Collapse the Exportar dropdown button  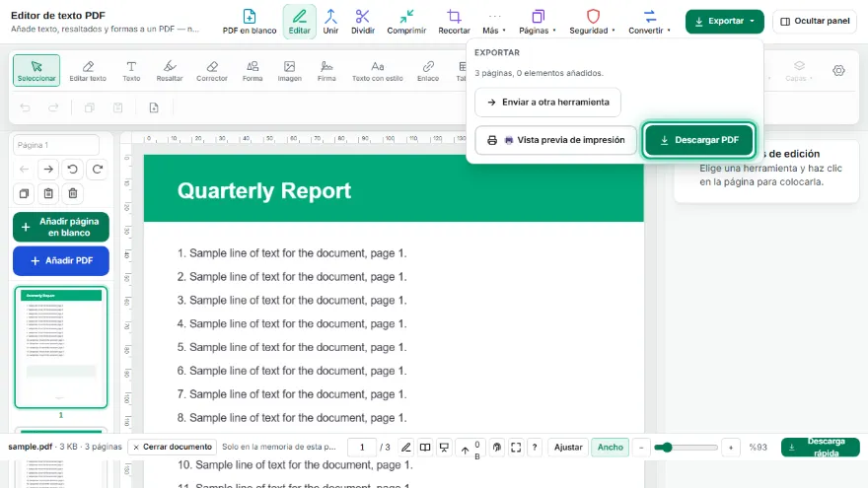click(725, 21)
